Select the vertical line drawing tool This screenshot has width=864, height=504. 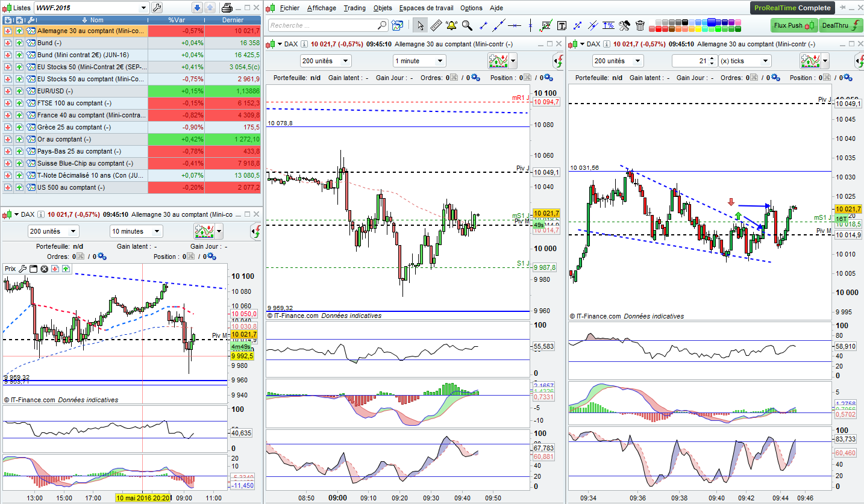(x=530, y=25)
